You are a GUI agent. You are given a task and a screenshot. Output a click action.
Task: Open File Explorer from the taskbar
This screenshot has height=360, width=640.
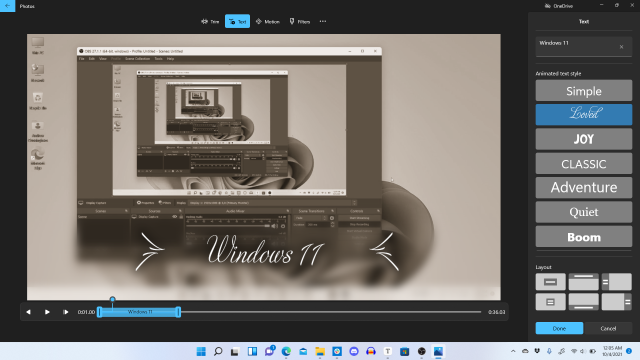click(x=320, y=351)
